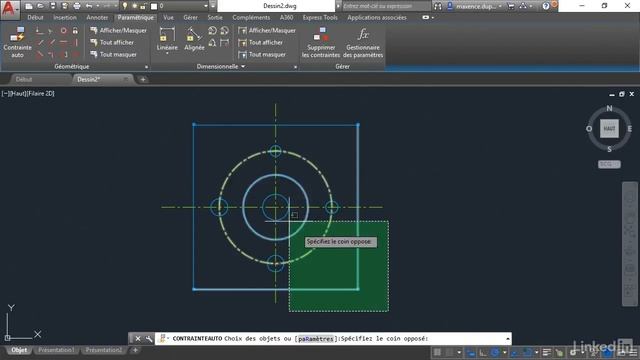The image size is (640, 360).
Task: Click geometric Tout masquer button
Action: click(x=113, y=54)
